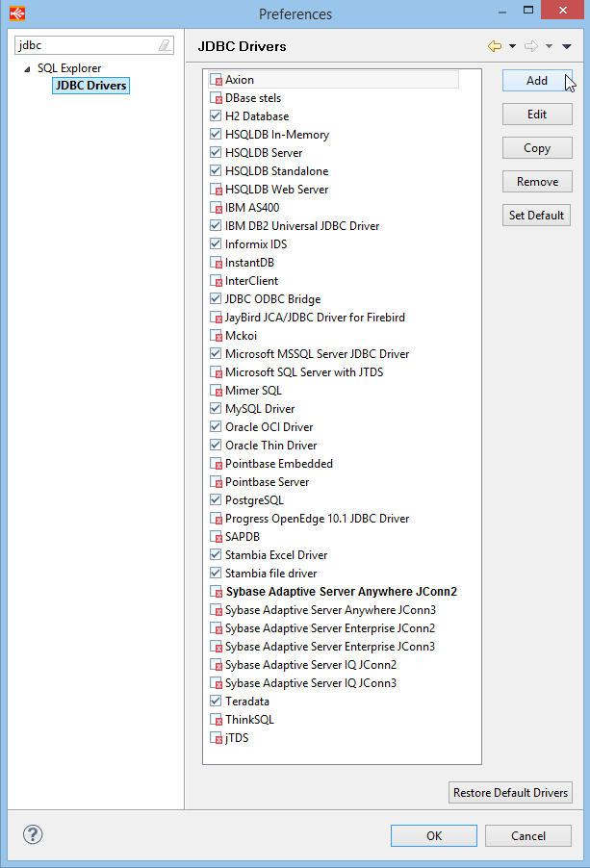Toggle the Teradata checkbox

click(x=216, y=701)
